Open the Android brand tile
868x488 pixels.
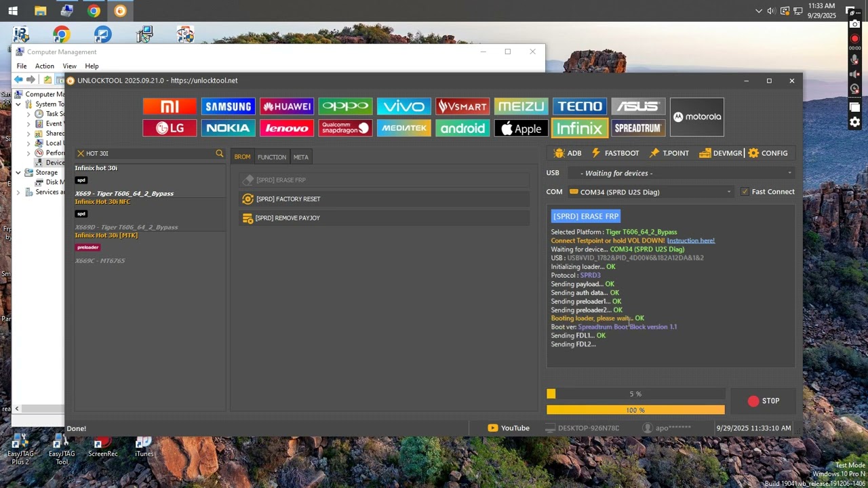coord(462,128)
